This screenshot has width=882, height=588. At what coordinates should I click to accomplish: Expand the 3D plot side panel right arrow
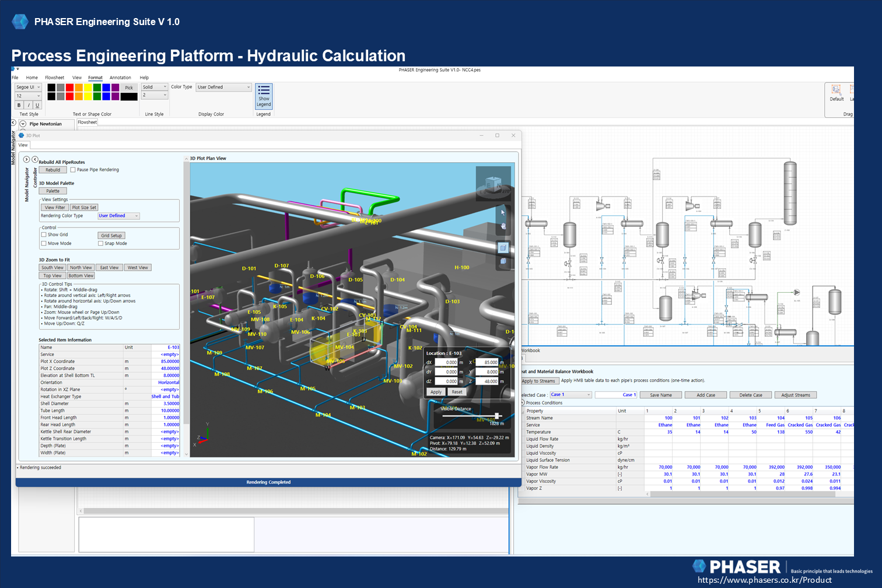click(x=26, y=159)
